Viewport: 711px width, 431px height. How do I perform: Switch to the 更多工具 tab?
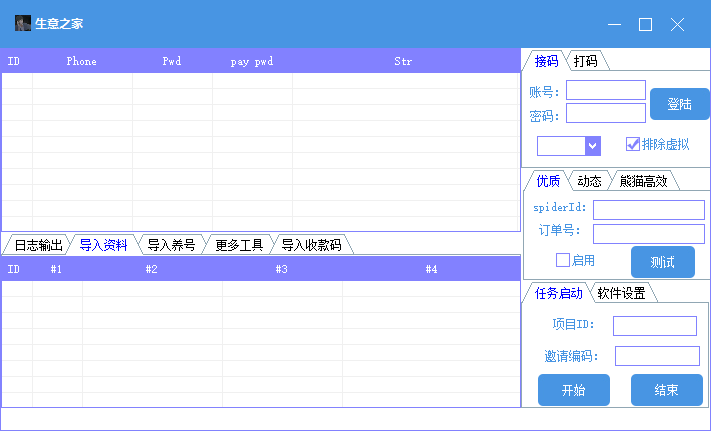(x=239, y=245)
